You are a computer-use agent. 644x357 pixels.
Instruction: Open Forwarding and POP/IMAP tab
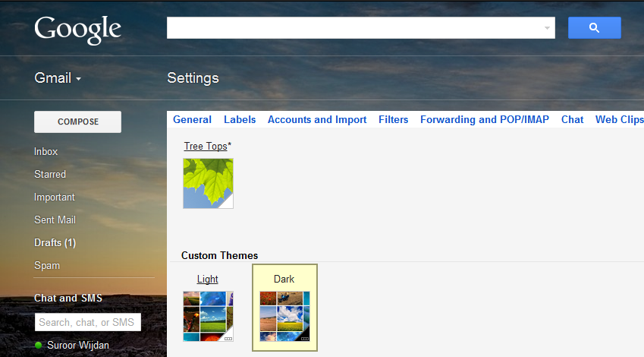pyautogui.click(x=485, y=120)
